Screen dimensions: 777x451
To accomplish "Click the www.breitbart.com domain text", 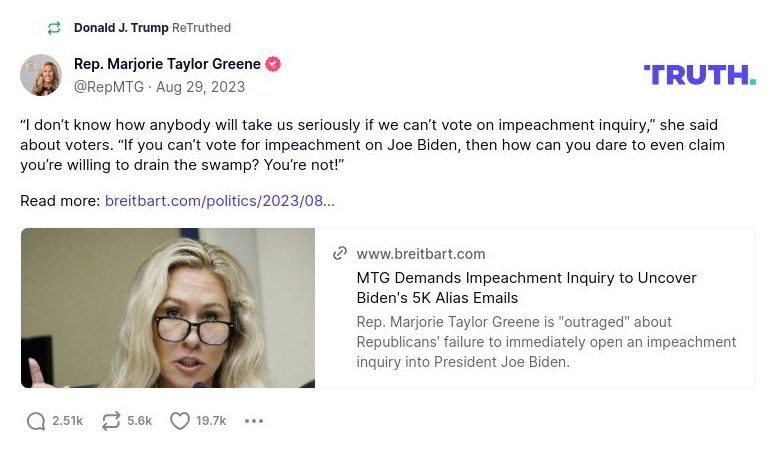I will pos(420,254).
